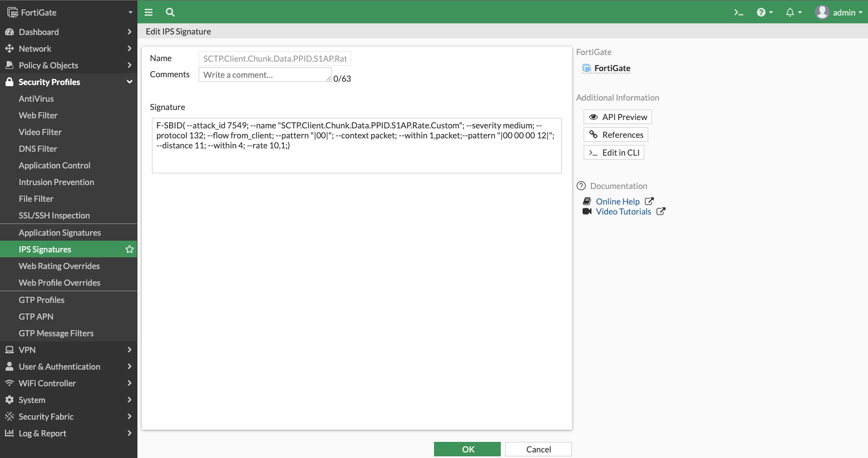Viewport: 868px width, 458px height.
Task: Click the eye icon on API Preview
Action: pos(593,117)
